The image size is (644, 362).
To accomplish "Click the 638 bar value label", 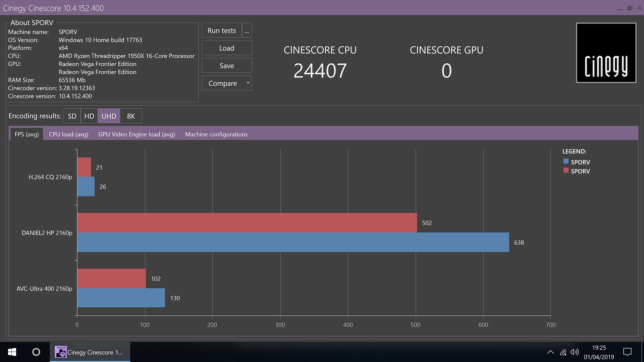I will pos(519,242).
